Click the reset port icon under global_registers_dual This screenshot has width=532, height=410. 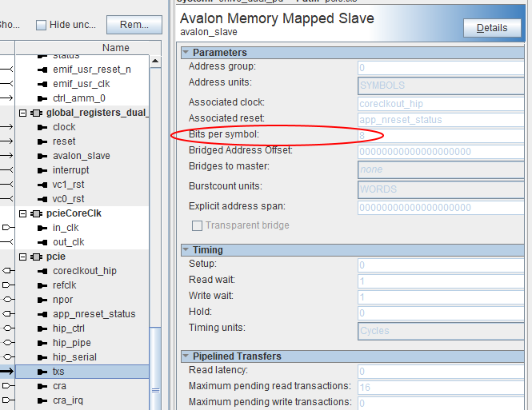pyautogui.click(x=42, y=141)
